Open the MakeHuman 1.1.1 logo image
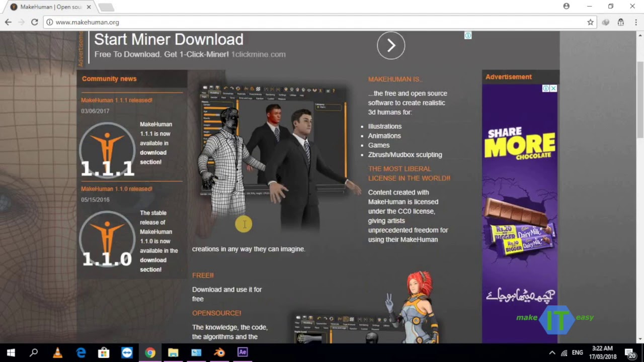The height and width of the screenshot is (362, 644). tap(107, 150)
